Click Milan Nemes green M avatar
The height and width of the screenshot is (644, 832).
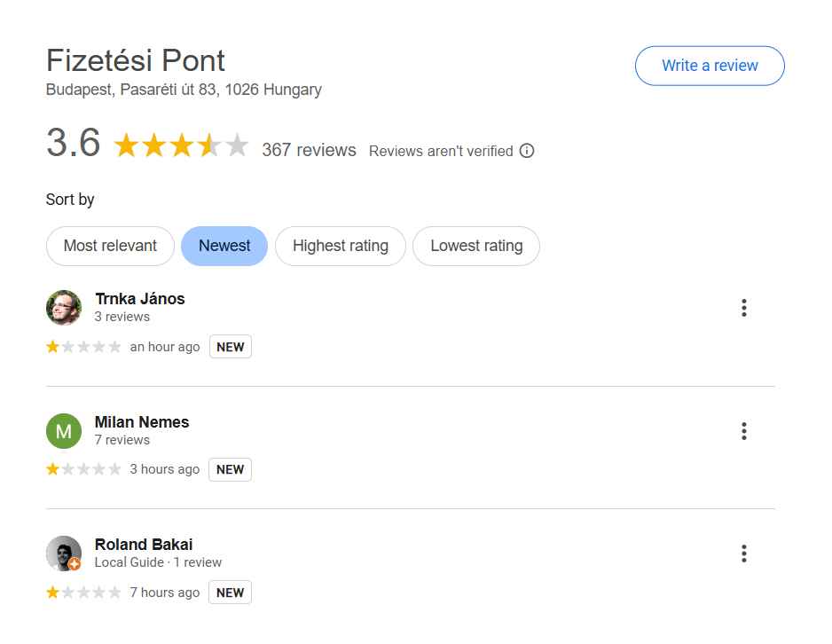63,431
